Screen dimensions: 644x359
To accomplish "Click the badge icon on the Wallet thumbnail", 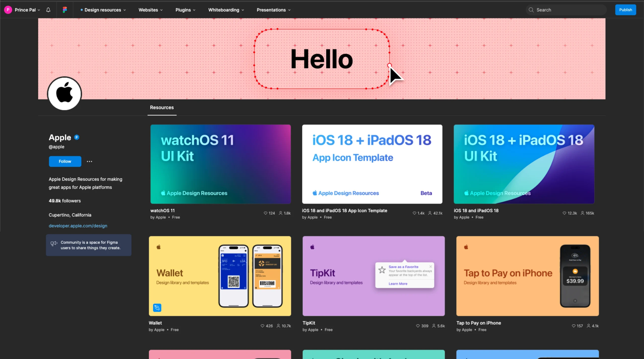I will click(x=157, y=307).
